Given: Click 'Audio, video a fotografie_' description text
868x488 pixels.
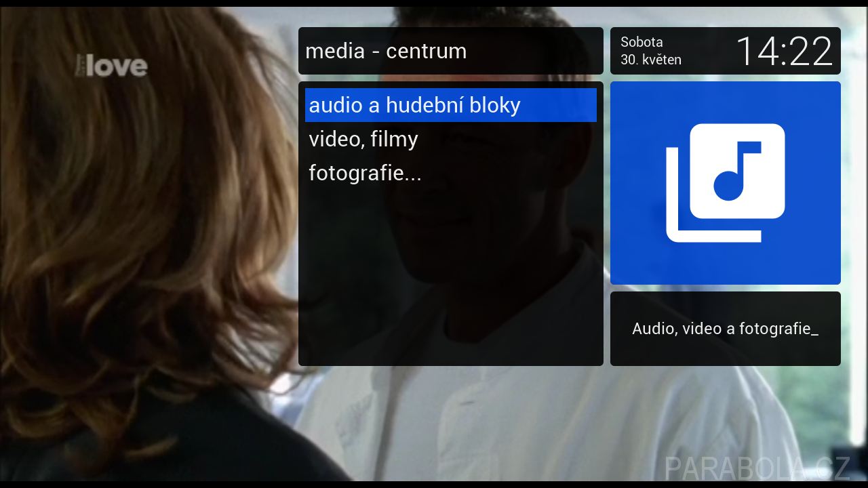Looking at the screenshot, I should pos(726,329).
